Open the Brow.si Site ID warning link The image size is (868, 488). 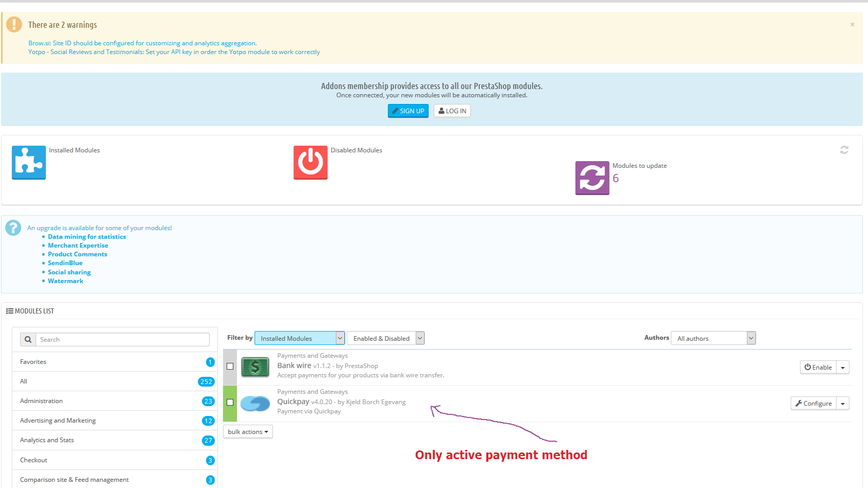[143, 43]
